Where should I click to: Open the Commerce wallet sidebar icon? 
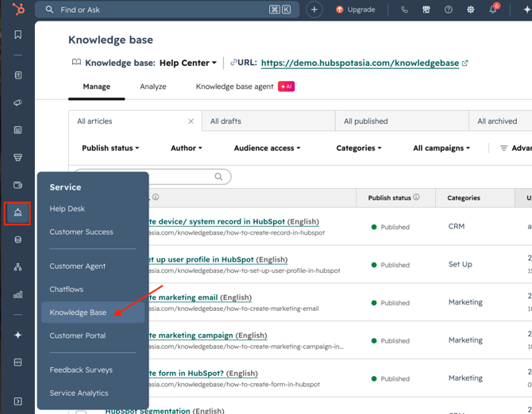pyautogui.click(x=18, y=185)
